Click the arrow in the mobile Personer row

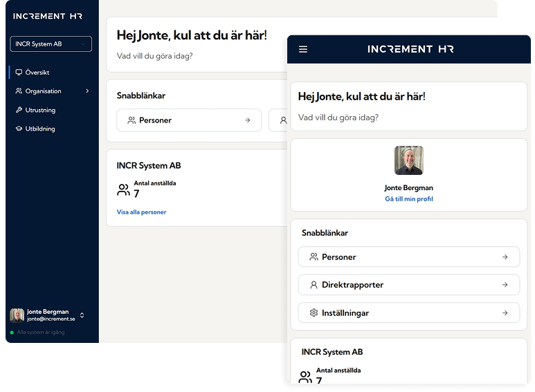505,257
